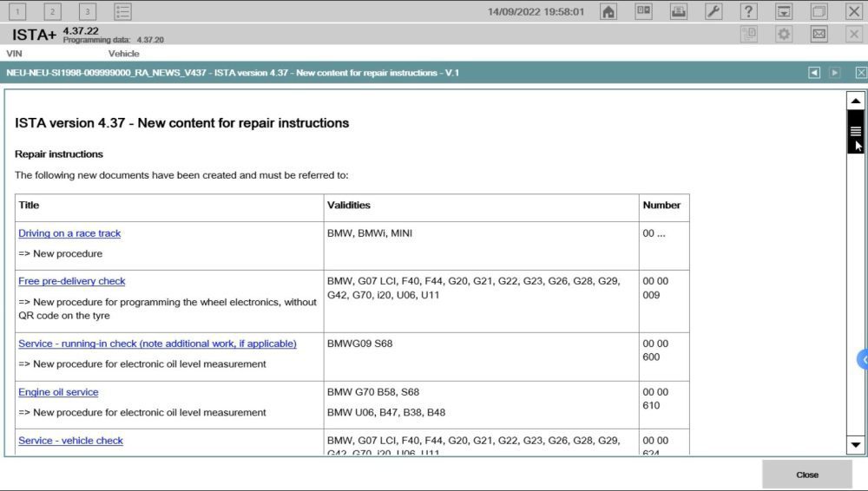This screenshot has height=491, width=868.
Task: Click the scrollbar up arrow
Action: pyautogui.click(x=855, y=101)
